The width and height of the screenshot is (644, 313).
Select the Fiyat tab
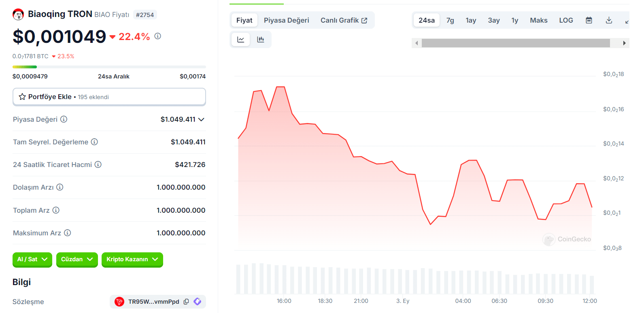(x=244, y=20)
